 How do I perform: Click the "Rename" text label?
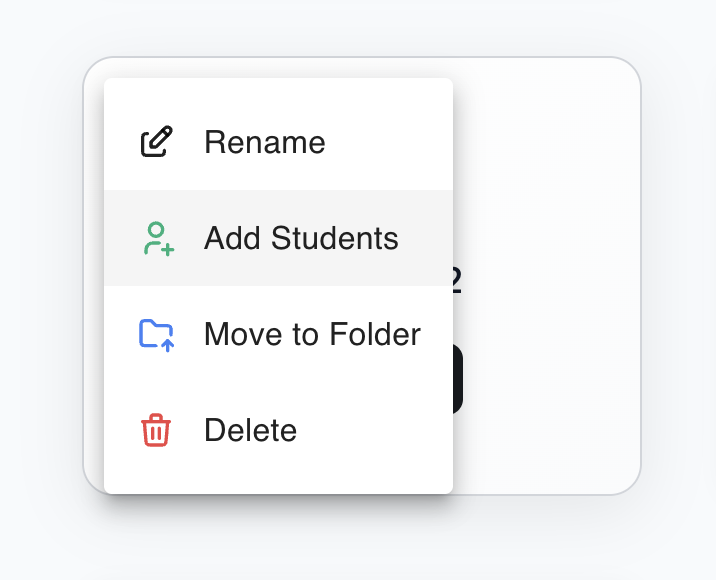265,142
